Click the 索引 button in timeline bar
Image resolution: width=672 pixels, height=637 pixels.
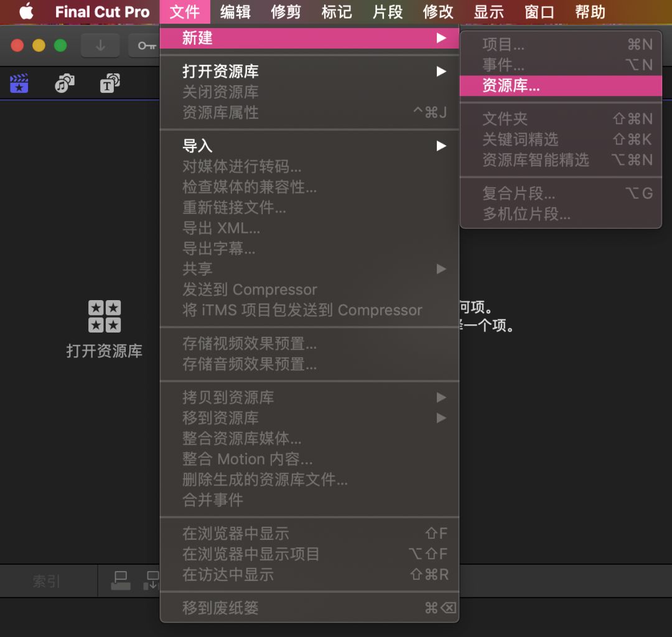click(x=47, y=582)
